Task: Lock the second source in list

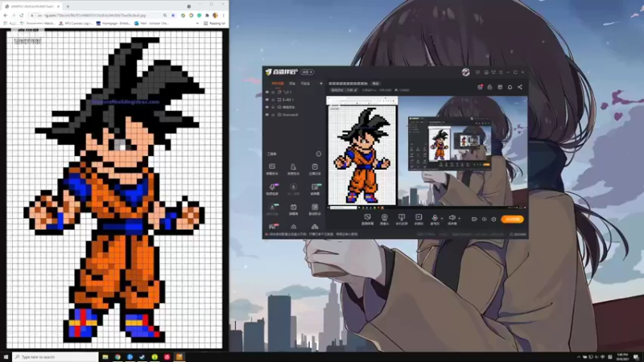Action: point(273,100)
